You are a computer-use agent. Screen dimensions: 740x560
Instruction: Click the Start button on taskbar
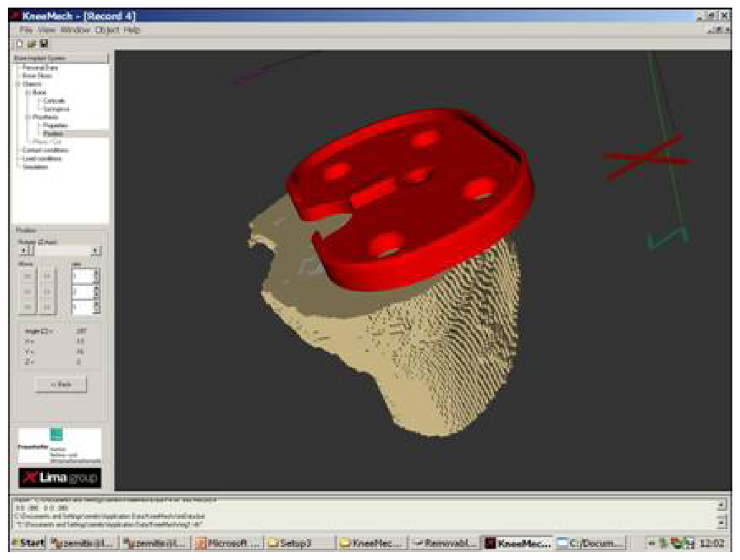coord(28,543)
